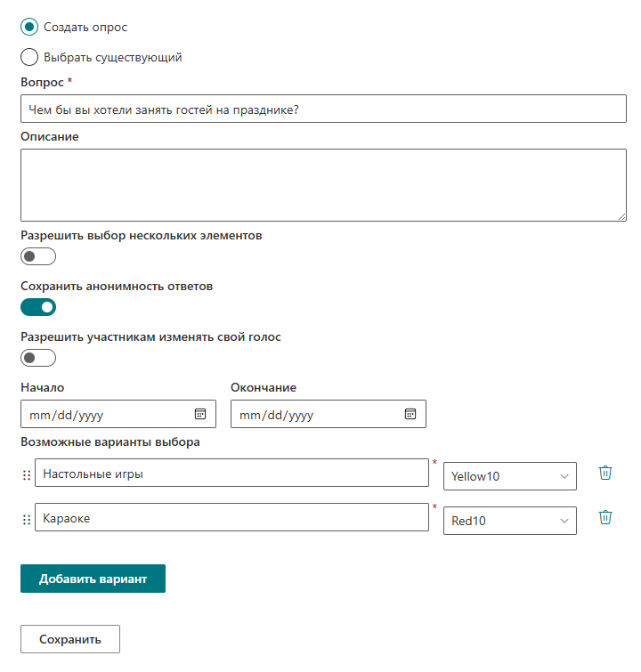The image size is (641, 672).
Task: Click the Начало date input field
Action: point(118,414)
